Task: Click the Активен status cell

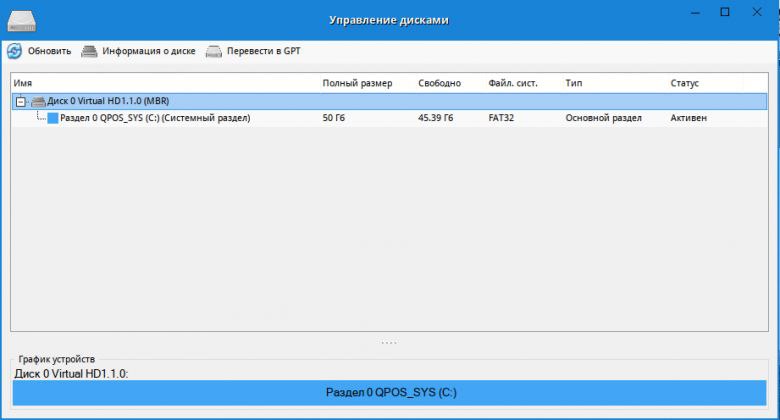Action: click(688, 118)
